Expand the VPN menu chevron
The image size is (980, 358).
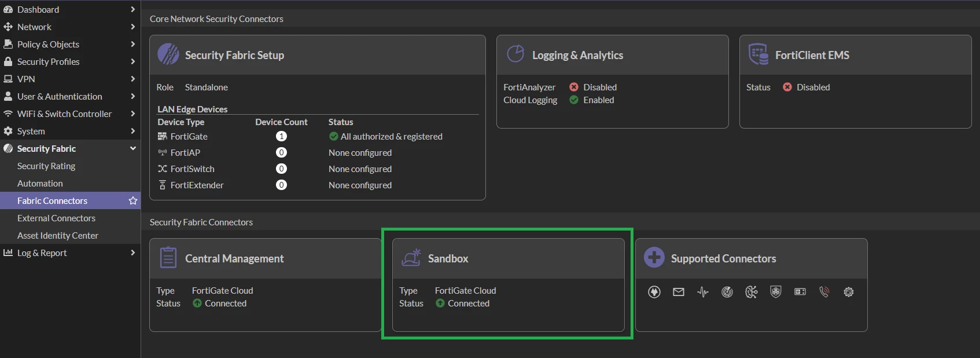(133, 79)
